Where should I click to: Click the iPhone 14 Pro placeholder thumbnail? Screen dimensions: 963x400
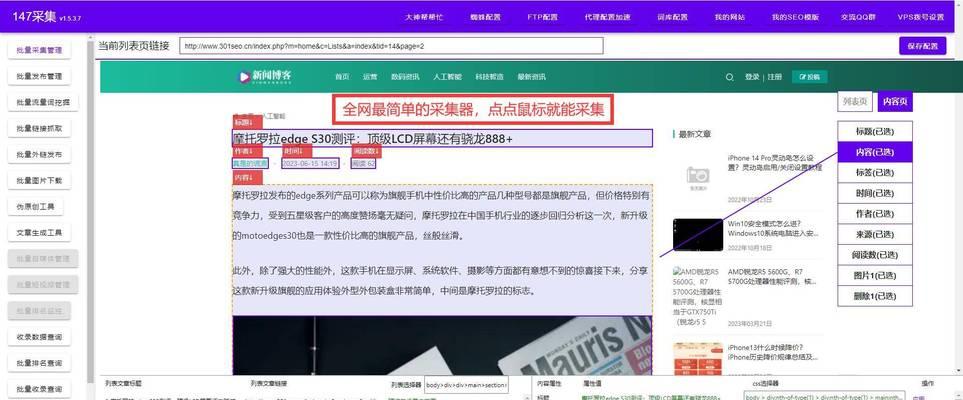[x=698, y=178]
